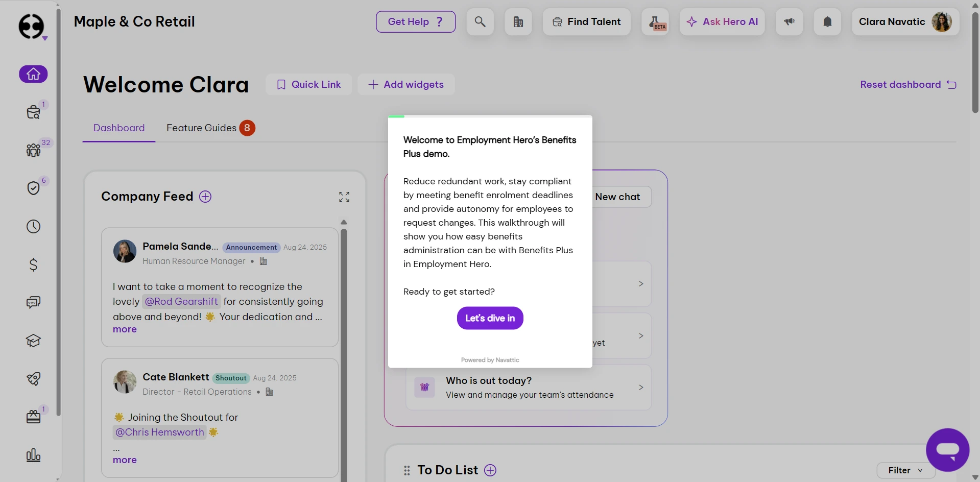This screenshot has height=482, width=980.
Task: Open the announcements megaphone icon
Action: (789, 22)
